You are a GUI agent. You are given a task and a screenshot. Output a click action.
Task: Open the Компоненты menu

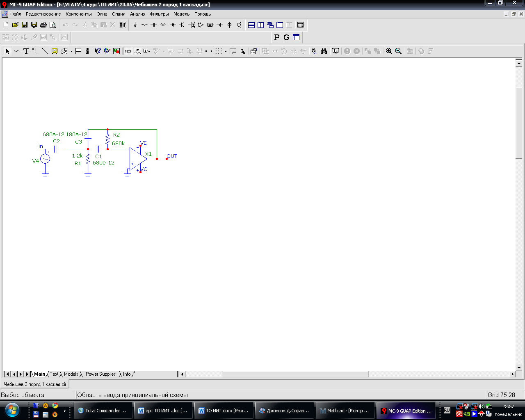pyautogui.click(x=79, y=14)
